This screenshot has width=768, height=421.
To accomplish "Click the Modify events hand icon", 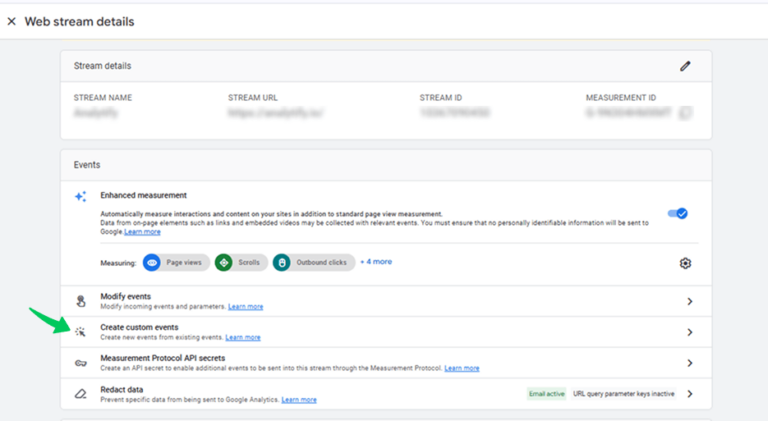I will coord(81,301).
